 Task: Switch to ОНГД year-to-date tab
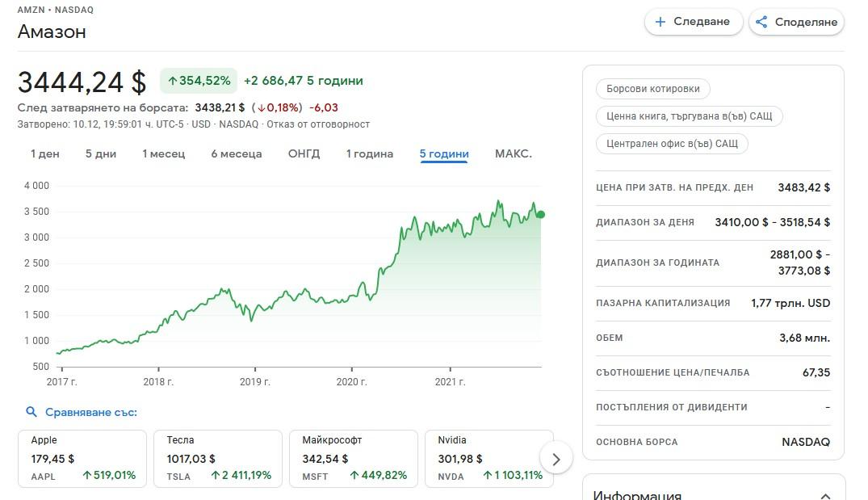[x=304, y=153]
